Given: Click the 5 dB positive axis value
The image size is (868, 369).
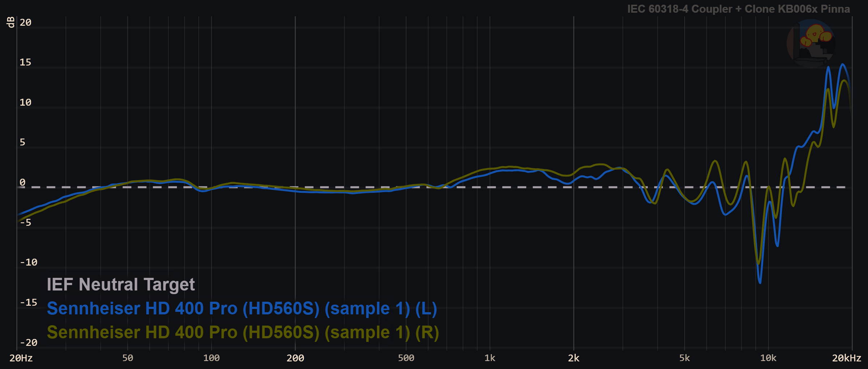Looking at the screenshot, I should 22,143.
